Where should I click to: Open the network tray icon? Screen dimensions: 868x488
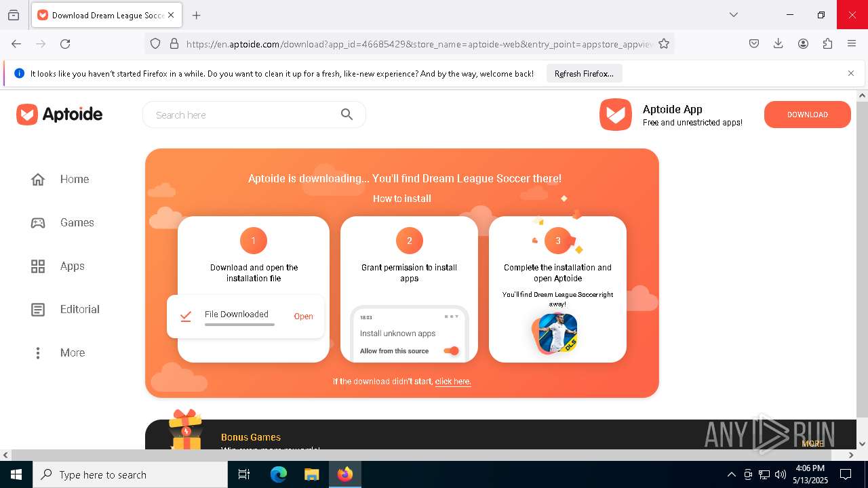pos(764,474)
